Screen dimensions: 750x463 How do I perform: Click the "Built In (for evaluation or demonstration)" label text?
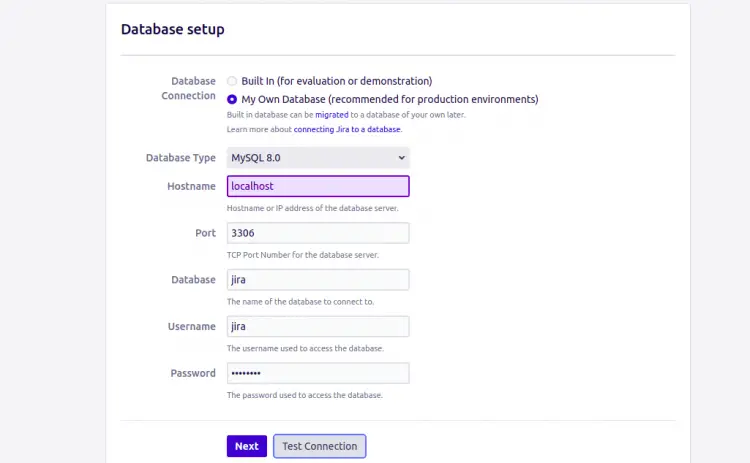click(x=336, y=81)
